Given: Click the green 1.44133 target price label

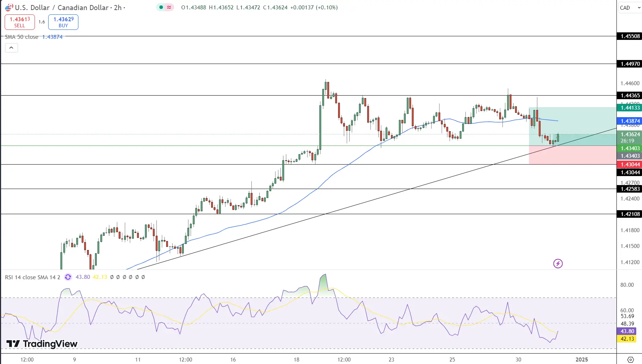Looking at the screenshot, I should pyautogui.click(x=629, y=108).
